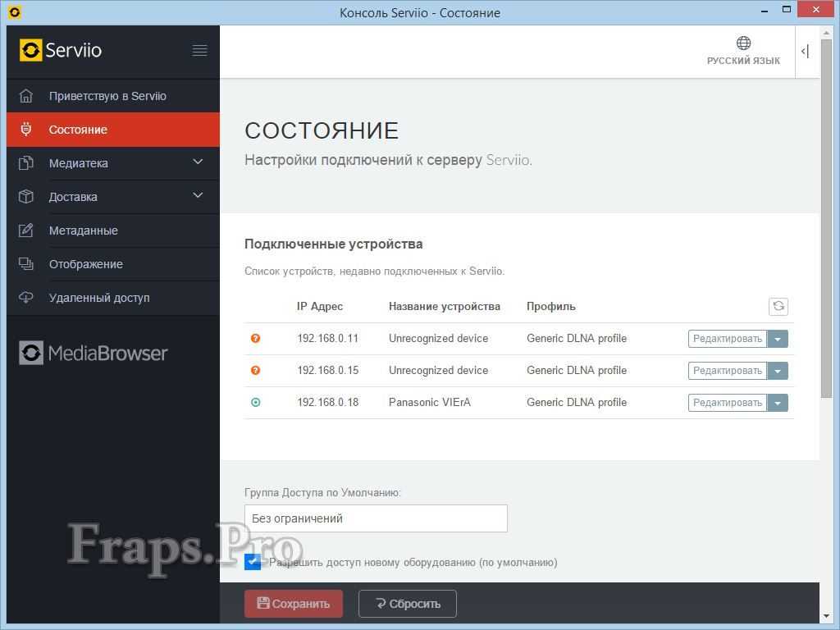The width and height of the screenshot is (840, 630).
Task: Click the globe language icon
Action: pos(743,43)
